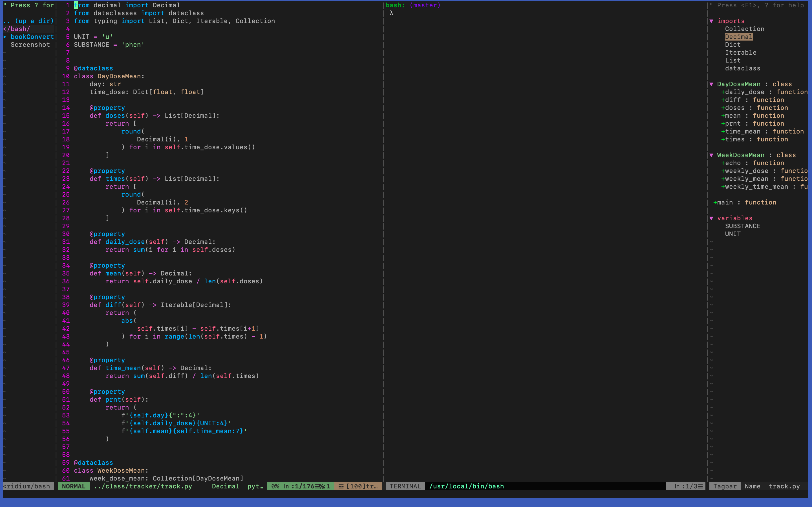Open the Screenshot entry in file tree
The width and height of the screenshot is (812, 507).
(x=30, y=45)
